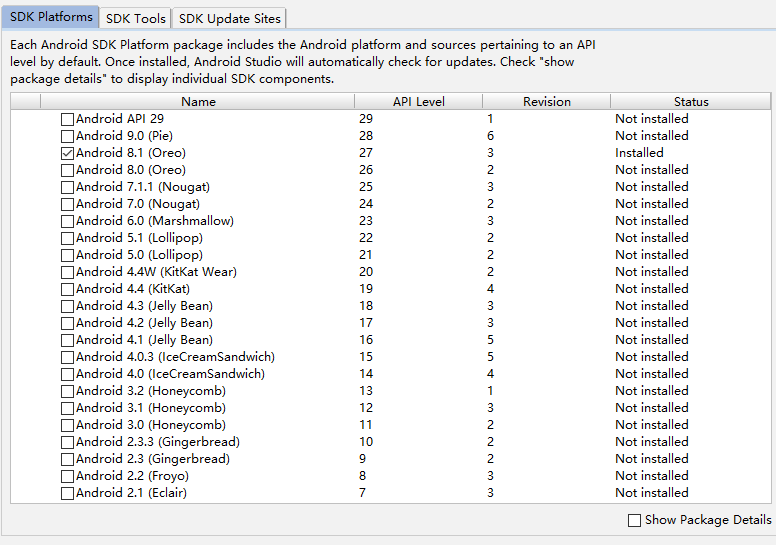Select the 'Android 8.0 (Oreo)' row name
Image resolution: width=776 pixels, height=545 pixels.
click(x=131, y=170)
